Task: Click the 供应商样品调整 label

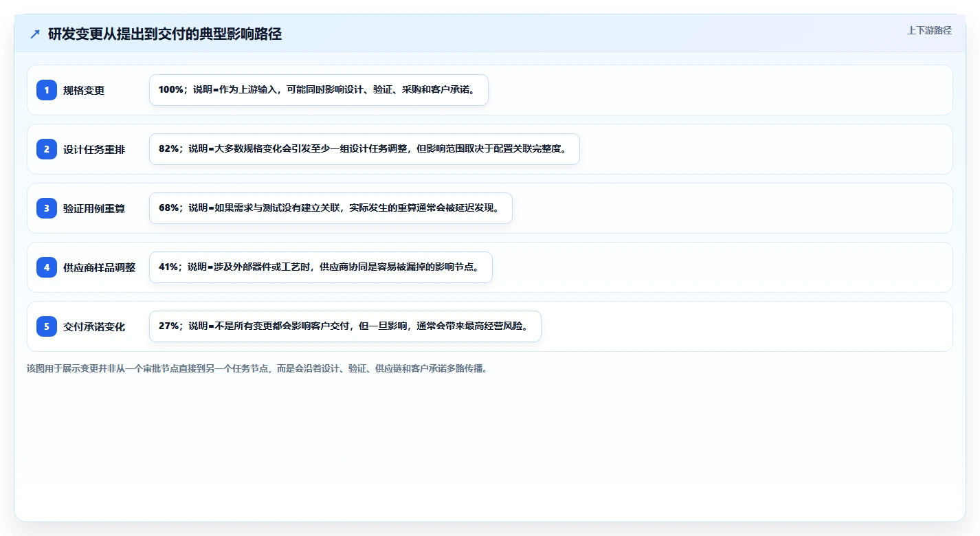Action: [x=100, y=267]
